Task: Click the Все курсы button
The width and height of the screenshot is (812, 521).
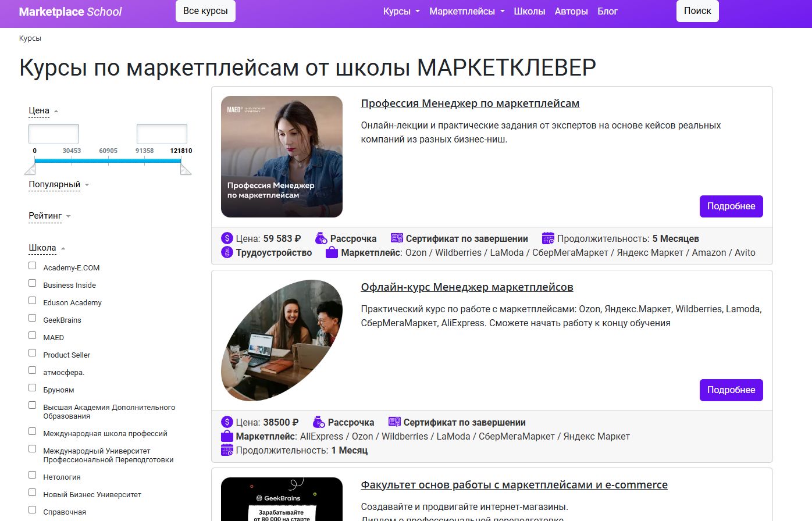Action: point(205,11)
